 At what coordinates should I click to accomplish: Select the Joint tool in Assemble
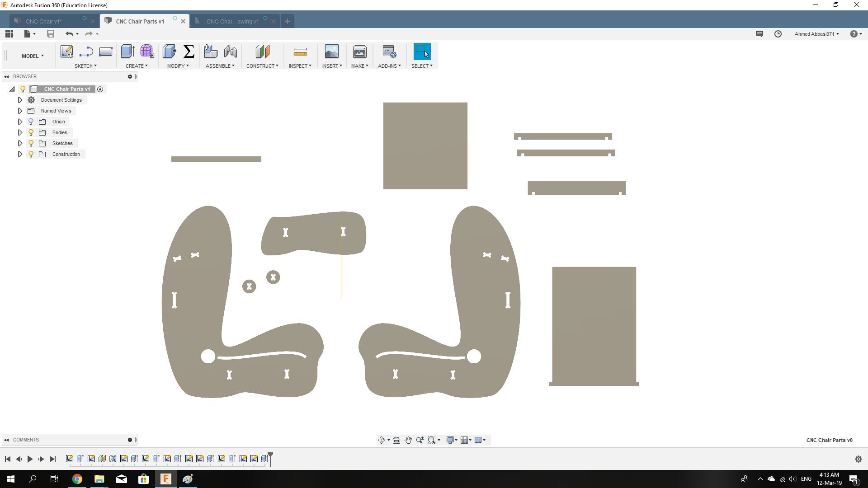(231, 52)
